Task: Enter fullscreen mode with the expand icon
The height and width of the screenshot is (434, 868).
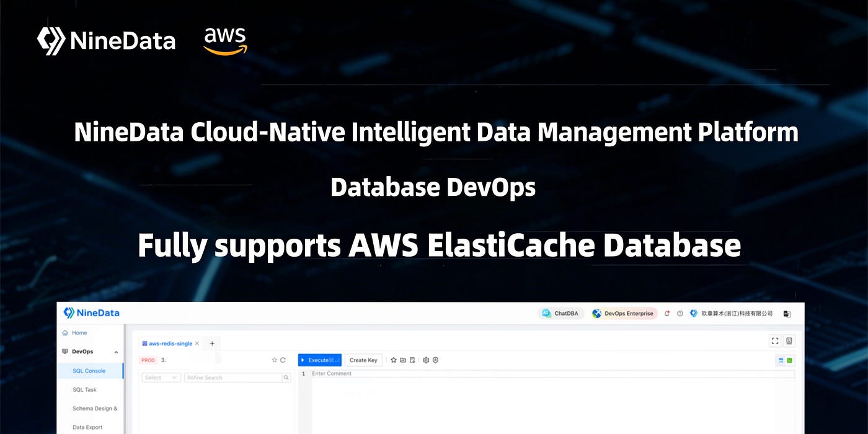Action: coord(775,341)
